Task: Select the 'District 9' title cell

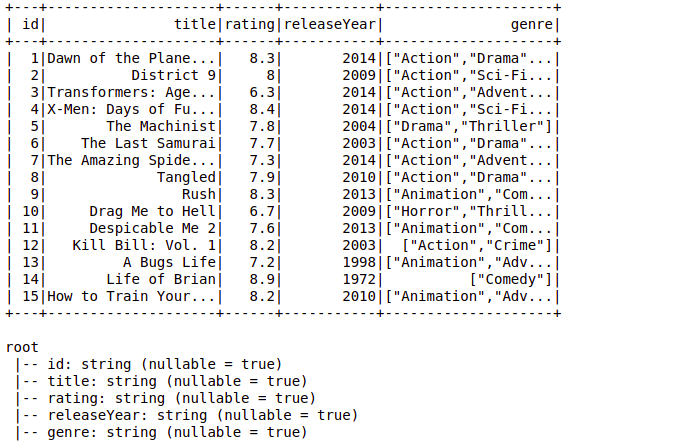Action: [174, 75]
